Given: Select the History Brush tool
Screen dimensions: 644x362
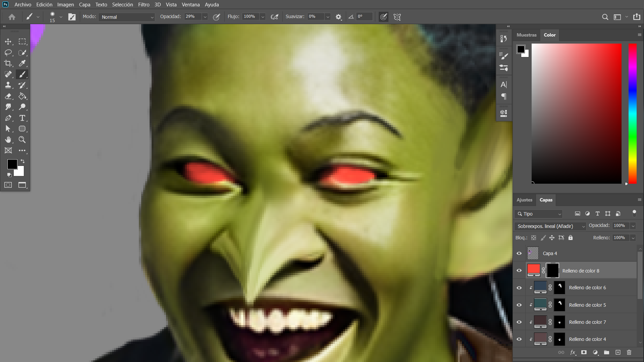Looking at the screenshot, I should pyautogui.click(x=22, y=85).
